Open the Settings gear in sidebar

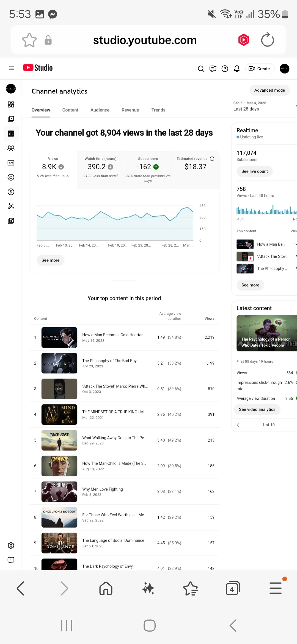point(11,545)
